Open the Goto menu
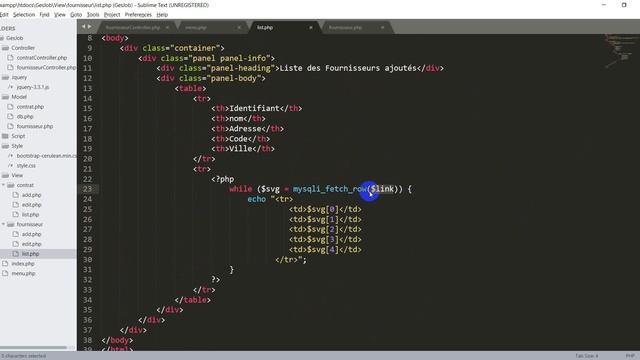 (x=76, y=15)
